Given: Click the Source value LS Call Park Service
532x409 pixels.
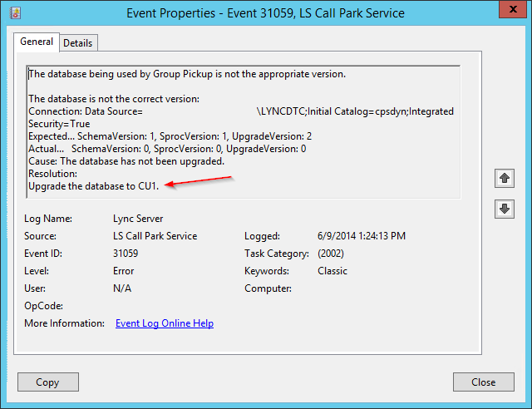Looking at the screenshot, I should (x=155, y=236).
